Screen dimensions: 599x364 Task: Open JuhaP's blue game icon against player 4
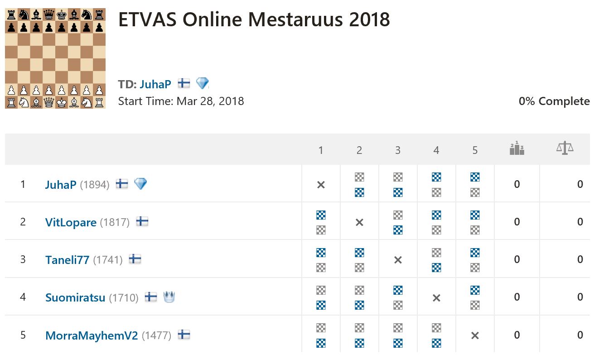click(x=436, y=177)
